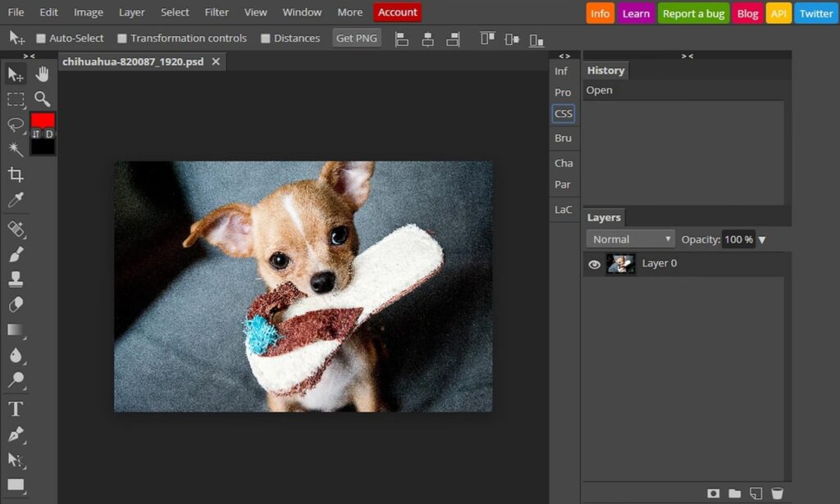Enable the Auto-Select checkbox
This screenshot has width=840, height=504.
pyautogui.click(x=41, y=39)
